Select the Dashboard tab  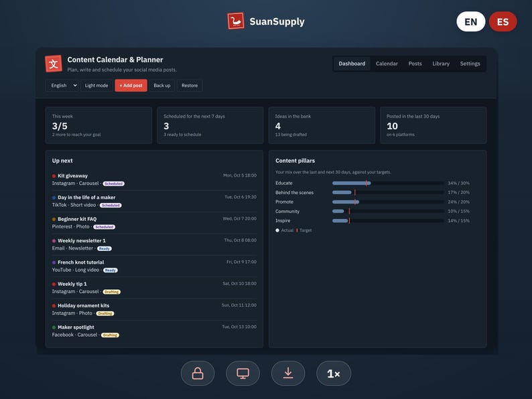click(x=352, y=64)
